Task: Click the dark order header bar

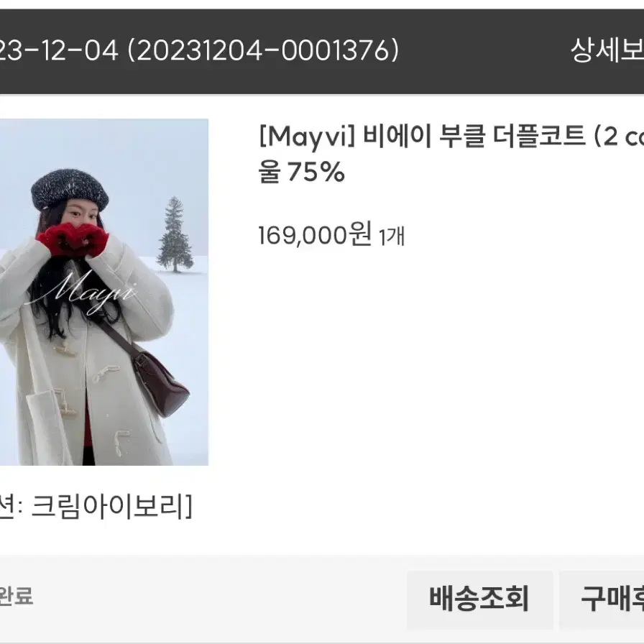Action: pos(322,52)
